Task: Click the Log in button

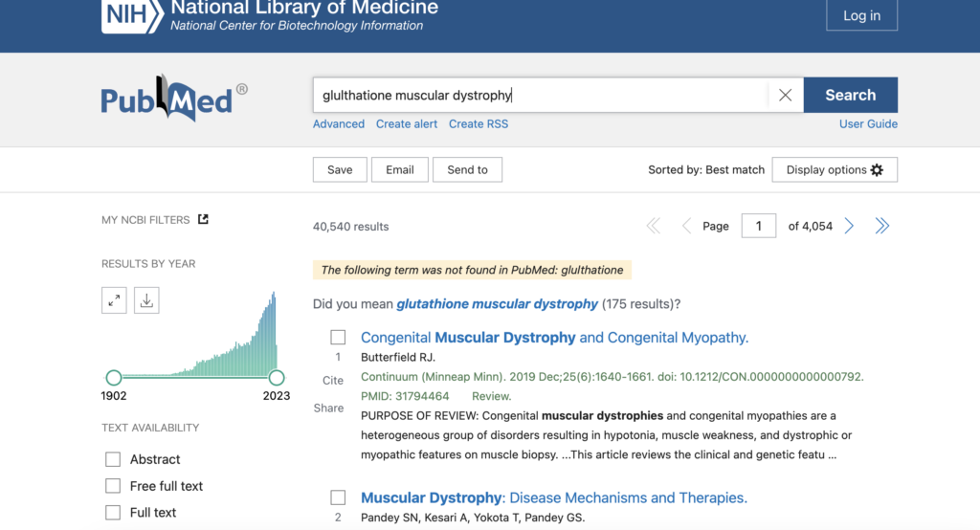Action: point(861,15)
